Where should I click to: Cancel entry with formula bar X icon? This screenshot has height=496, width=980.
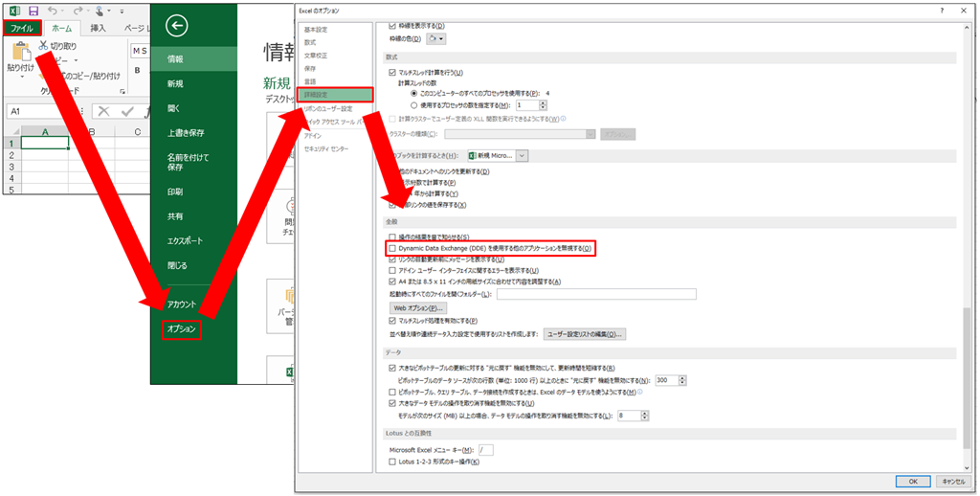pos(103,111)
